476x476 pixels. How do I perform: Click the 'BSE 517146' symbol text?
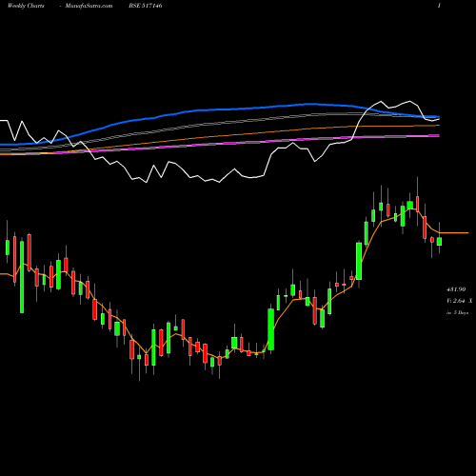146,6
